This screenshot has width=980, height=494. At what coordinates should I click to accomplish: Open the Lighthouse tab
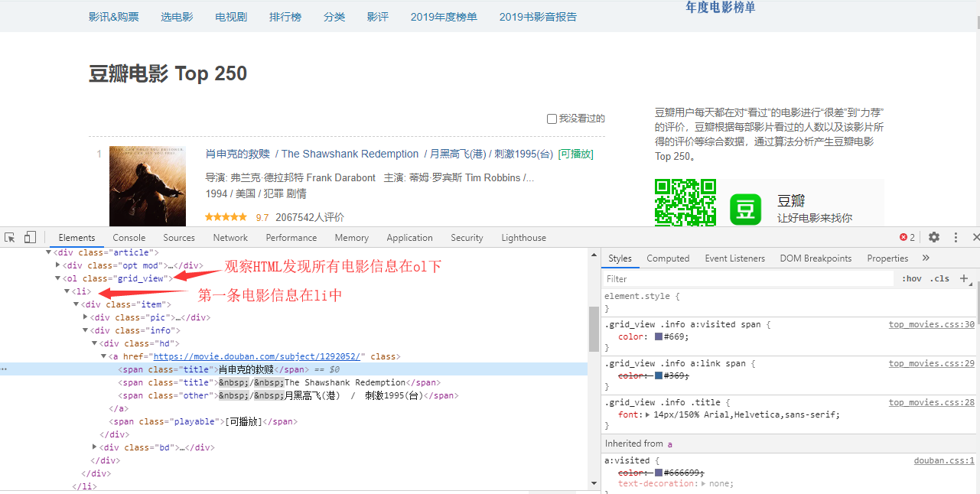pyautogui.click(x=523, y=238)
